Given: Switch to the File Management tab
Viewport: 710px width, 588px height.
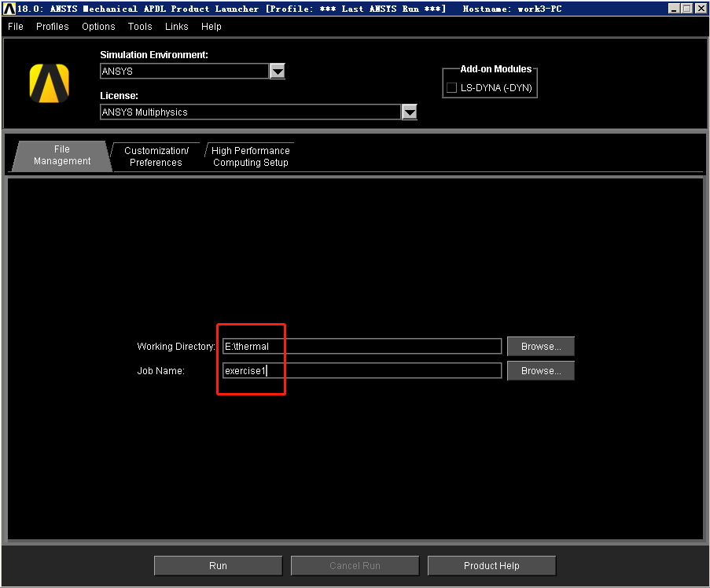Looking at the screenshot, I should click(62, 156).
